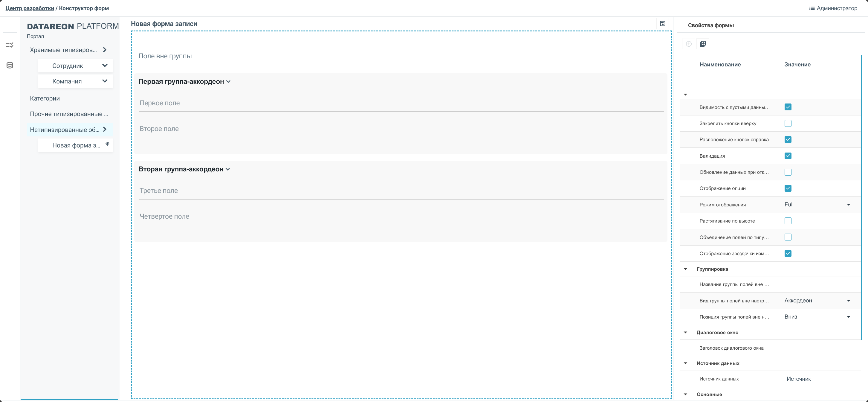Open the Режим отображения dropdown showing Full
Viewport: 868px width, 402px height.
[x=817, y=205]
